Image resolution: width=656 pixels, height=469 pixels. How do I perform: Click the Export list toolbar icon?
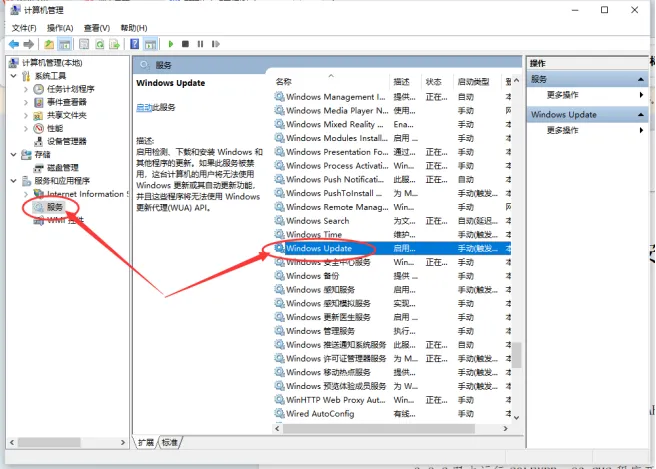coord(115,44)
